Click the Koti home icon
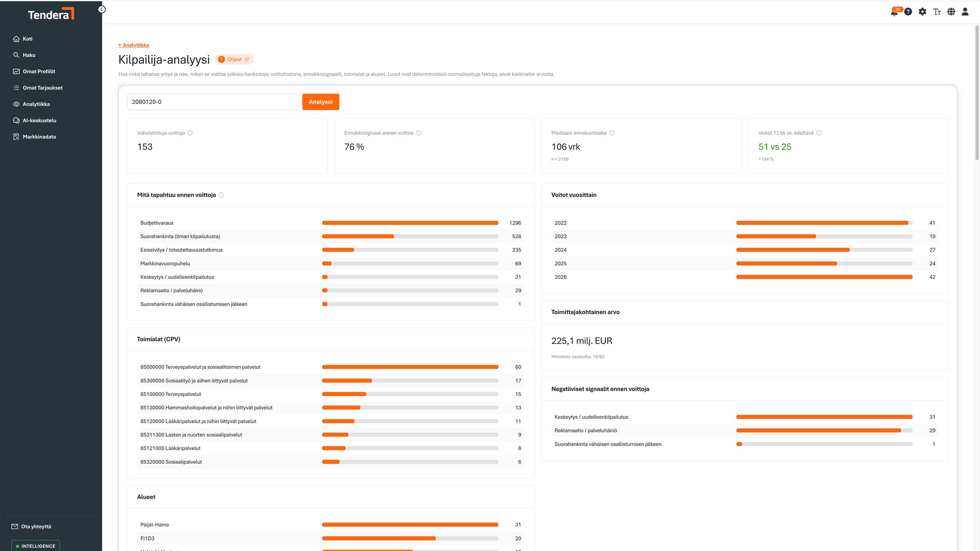Screen dimensions: 980x551 pyautogui.click(x=16, y=39)
